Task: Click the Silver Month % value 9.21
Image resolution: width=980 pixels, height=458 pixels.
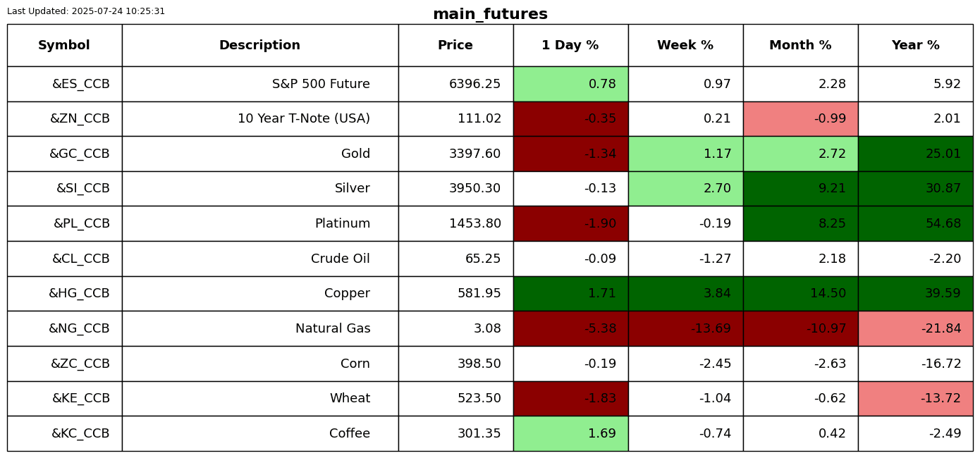Action: [832, 189]
